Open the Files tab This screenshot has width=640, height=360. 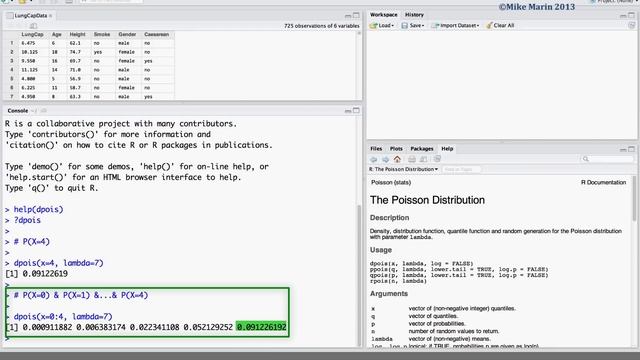point(376,149)
